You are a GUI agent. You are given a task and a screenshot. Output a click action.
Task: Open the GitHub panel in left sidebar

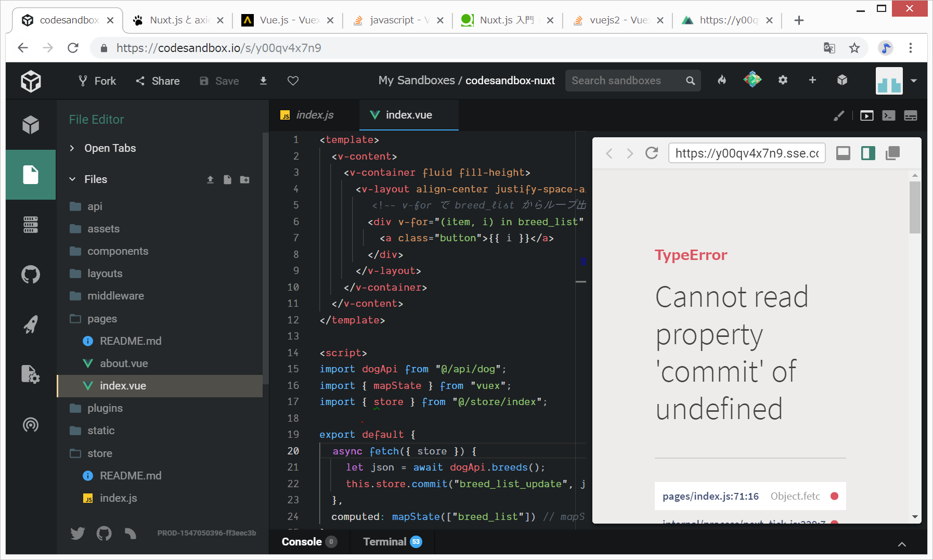pos(31,275)
